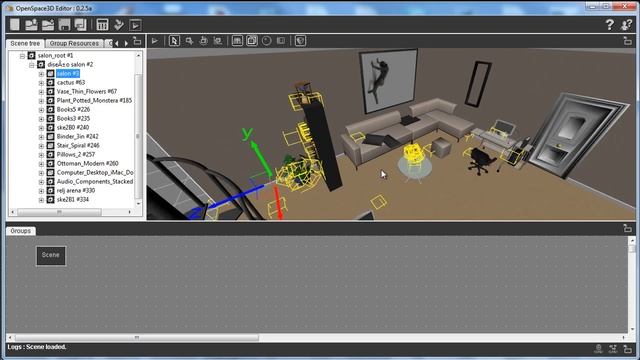Viewport: 640px width, 360px height.
Task: Show next tabs with right arrow
Action: point(126,43)
